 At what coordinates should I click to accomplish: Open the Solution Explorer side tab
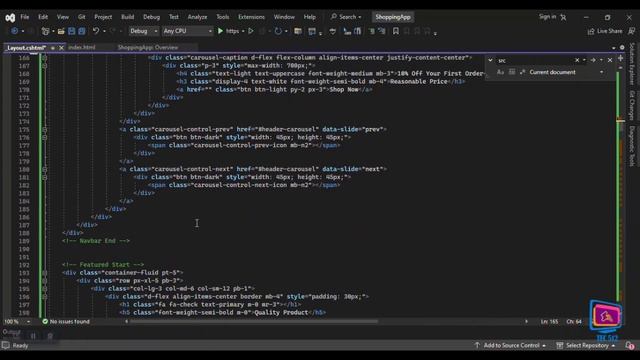pos(631,64)
